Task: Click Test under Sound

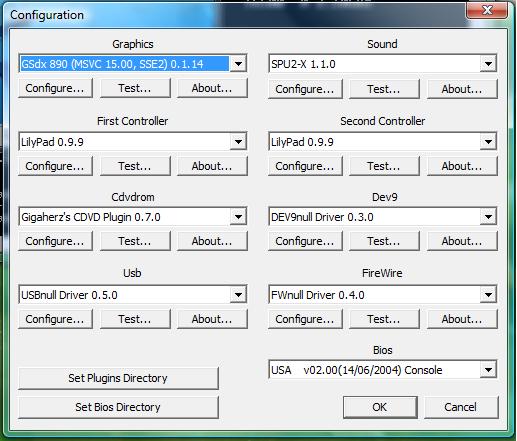Action: (384, 89)
